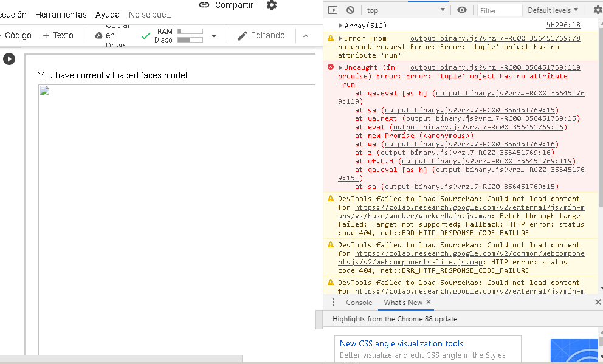Open the output_binary.js:78 source link

(x=495, y=38)
